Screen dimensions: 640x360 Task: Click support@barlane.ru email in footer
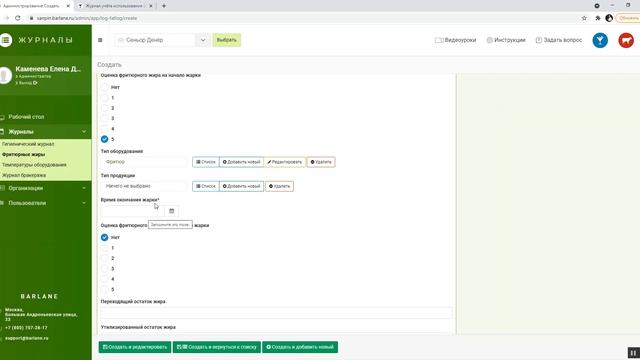click(27, 338)
